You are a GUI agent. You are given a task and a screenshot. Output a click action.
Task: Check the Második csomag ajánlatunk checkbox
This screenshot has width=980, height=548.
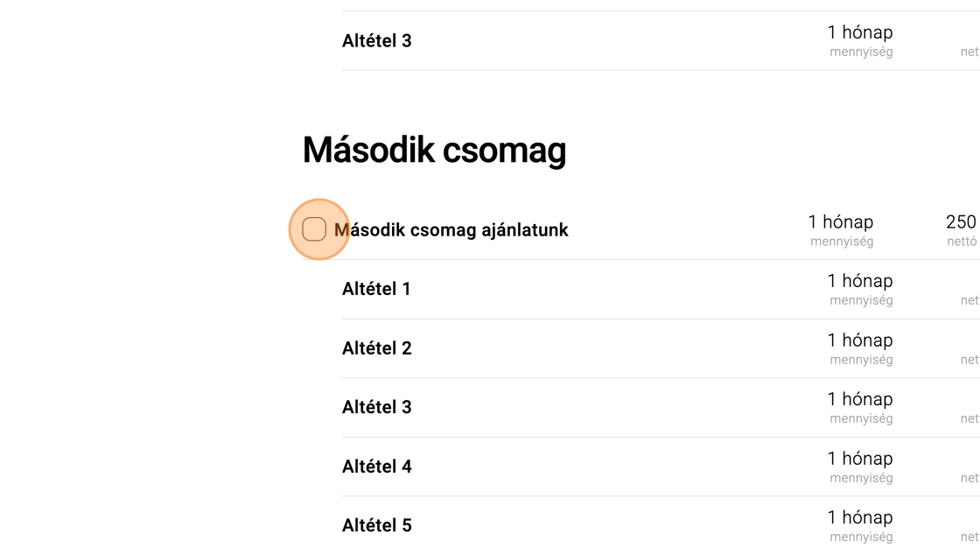coord(314,229)
